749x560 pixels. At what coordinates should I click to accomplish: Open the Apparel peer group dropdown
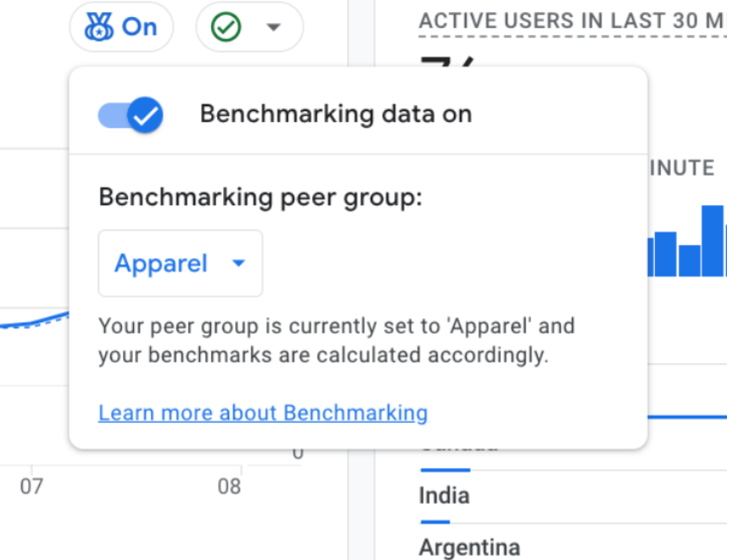[x=181, y=263]
